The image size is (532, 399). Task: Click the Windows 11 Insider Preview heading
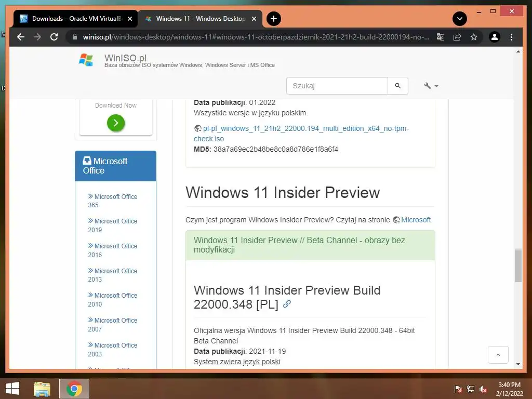(x=282, y=192)
